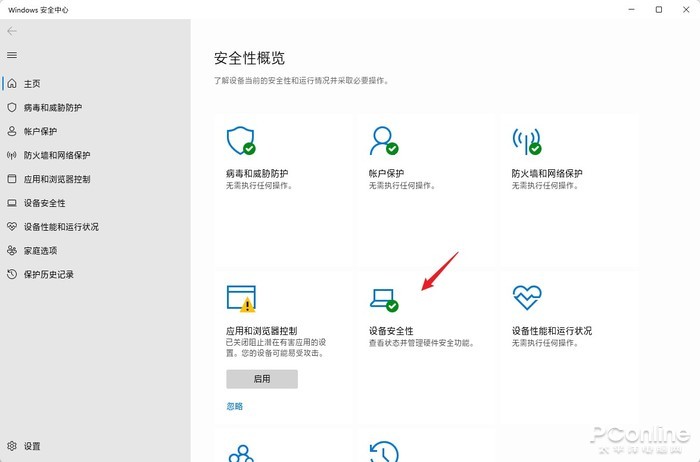Click the heart icon beside 设备性能和运行状况 in sidebar
This screenshot has height=462, width=700.
12,227
